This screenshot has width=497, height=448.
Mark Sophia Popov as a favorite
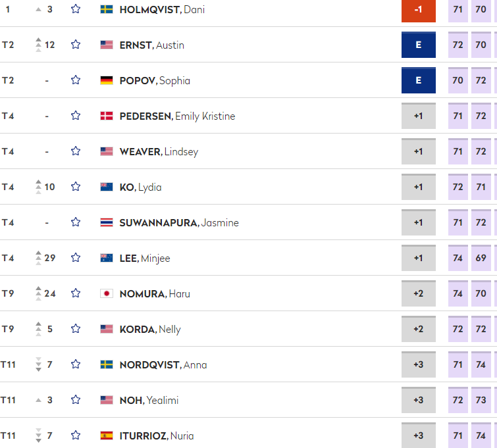click(x=76, y=80)
